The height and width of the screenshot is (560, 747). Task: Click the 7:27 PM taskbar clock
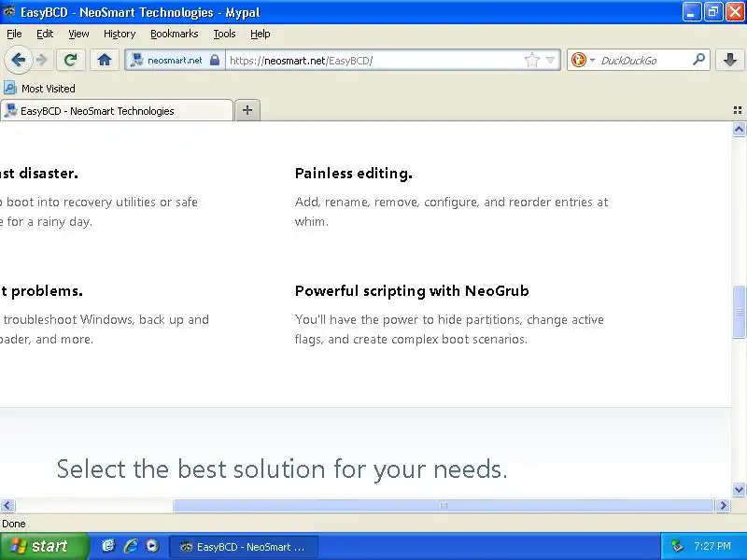click(x=712, y=546)
